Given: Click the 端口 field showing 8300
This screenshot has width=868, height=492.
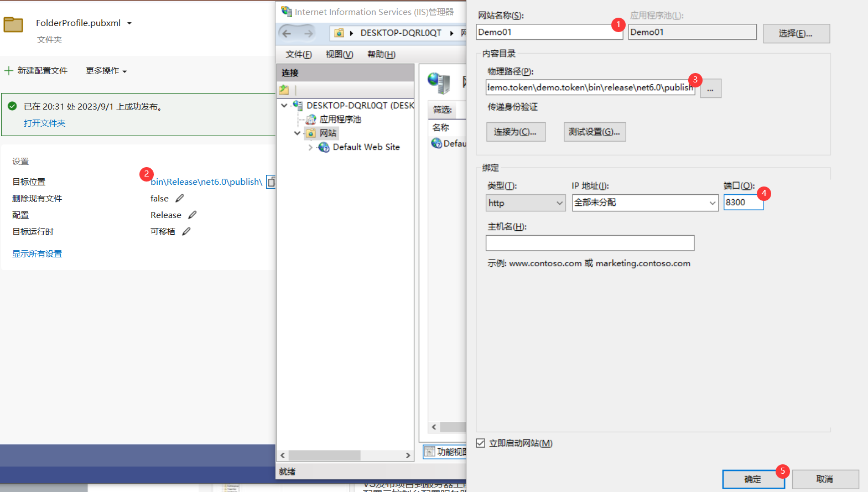Looking at the screenshot, I should 744,203.
